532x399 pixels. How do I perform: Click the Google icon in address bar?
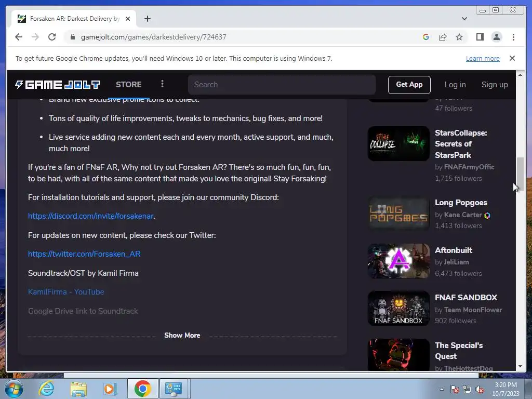click(426, 37)
